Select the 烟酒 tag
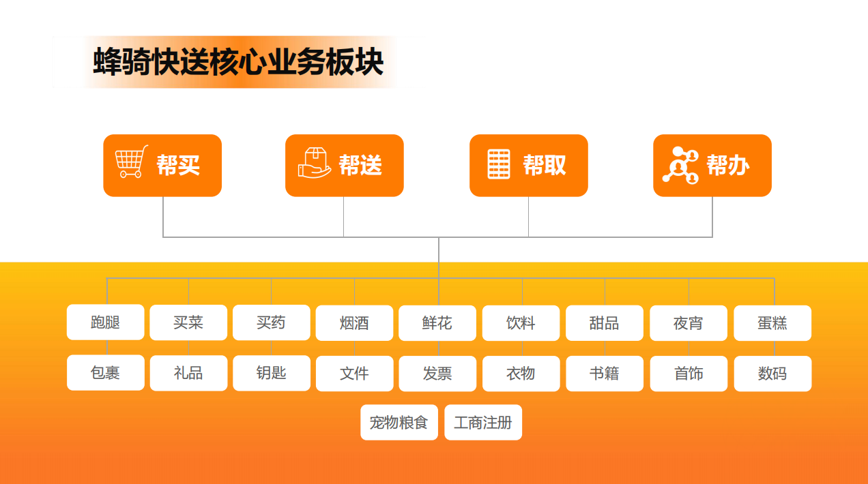This screenshot has height=484, width=868. tap(354, 323)
